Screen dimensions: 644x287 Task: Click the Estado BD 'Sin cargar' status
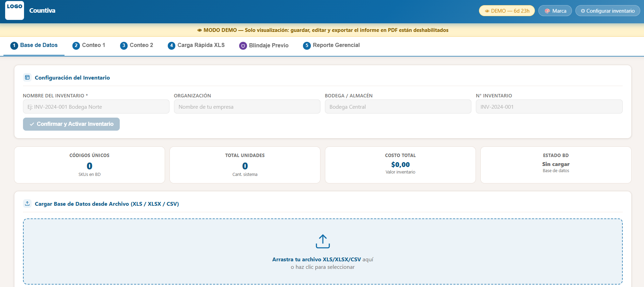[556, 164]
